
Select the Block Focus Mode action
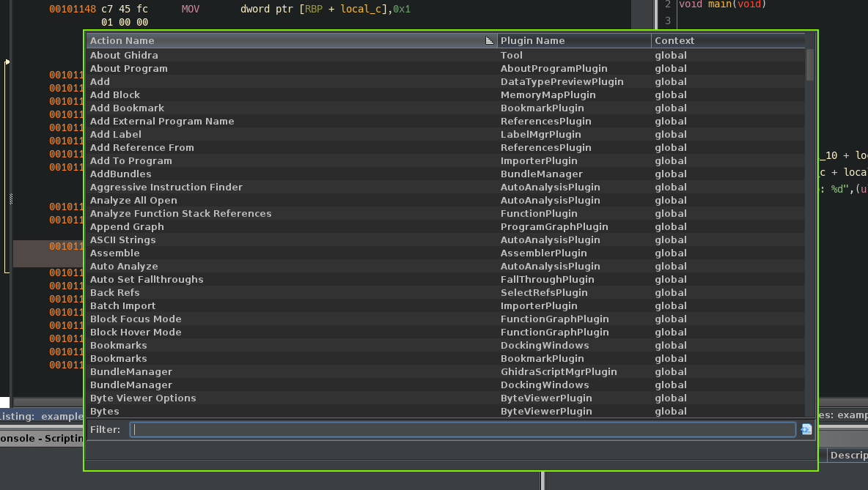[x=446, y=319]
